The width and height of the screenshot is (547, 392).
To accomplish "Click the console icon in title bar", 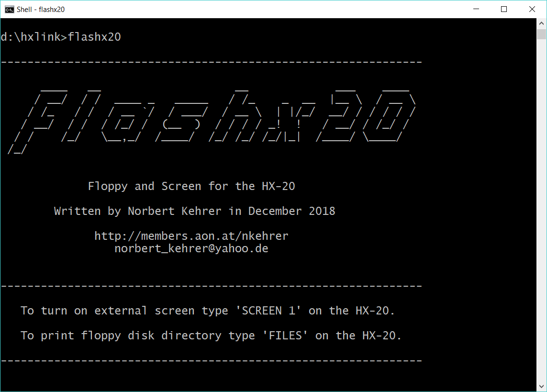I will point(10,10).
